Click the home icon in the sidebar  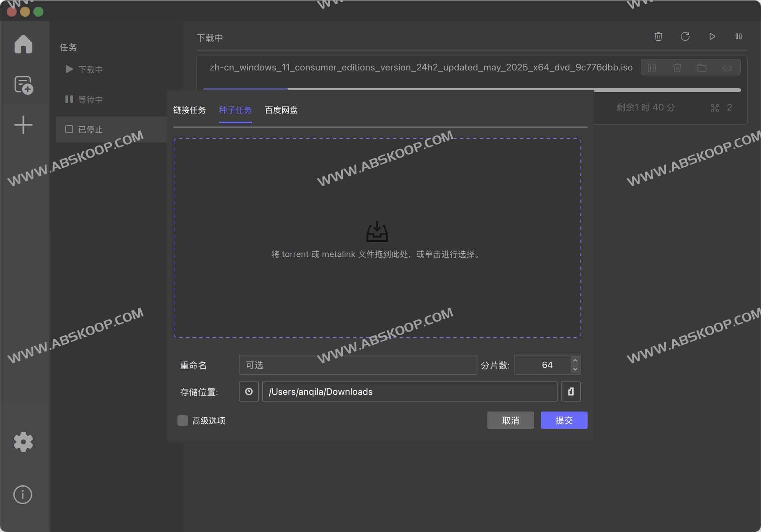23,44
